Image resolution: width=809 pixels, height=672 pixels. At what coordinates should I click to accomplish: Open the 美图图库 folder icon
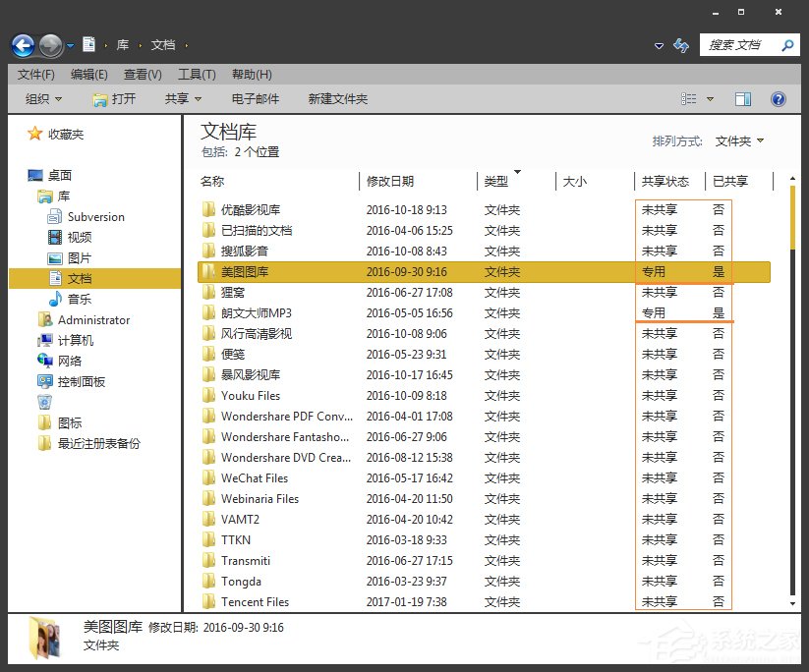click(x=209, y=272)
